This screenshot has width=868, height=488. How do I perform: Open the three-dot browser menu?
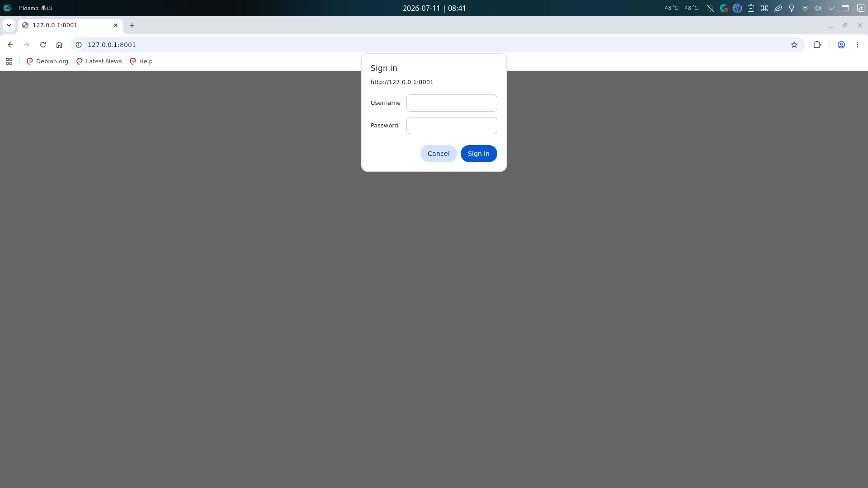(x=858, y=45)
